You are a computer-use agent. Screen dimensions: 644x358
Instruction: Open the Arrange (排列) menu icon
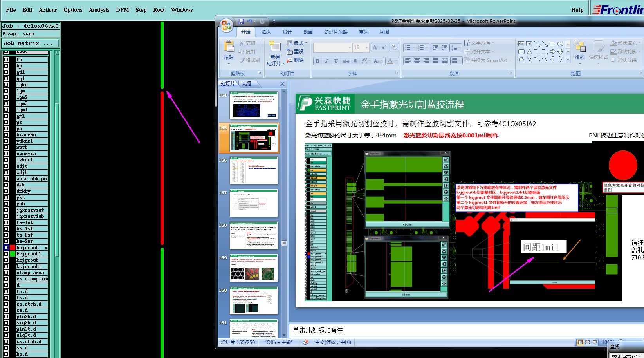tap(579, 46)
